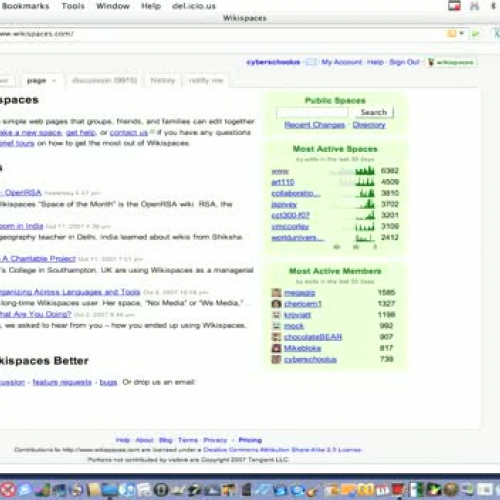Open the megapig member link
This screenshot has width=500, height=500.
tap(299, 293)
